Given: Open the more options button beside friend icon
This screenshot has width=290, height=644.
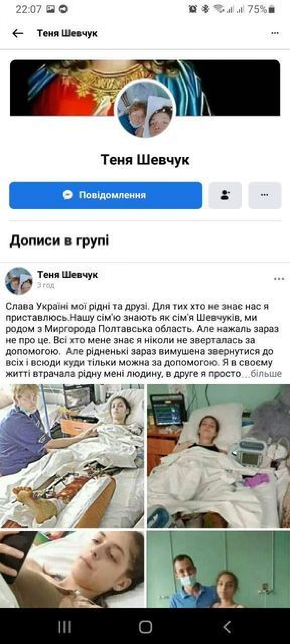Looking at the screenshot, I should (264, 195).
